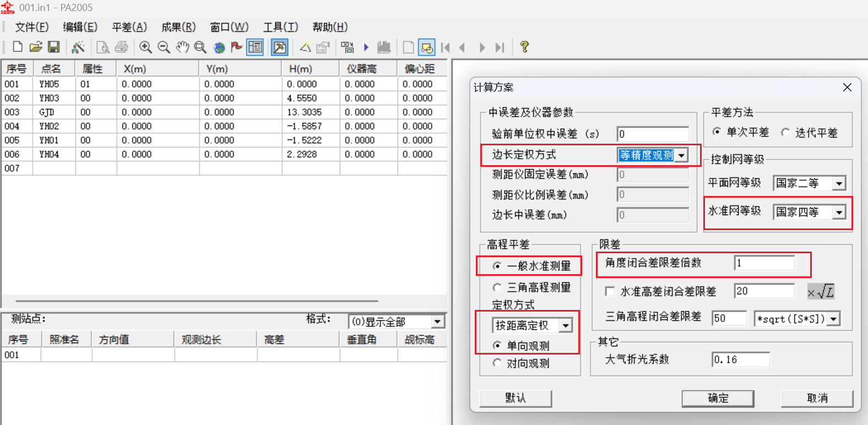Select 一般水准测量 radio option
This screenshot has width=868, height=425.
[497, 266]
